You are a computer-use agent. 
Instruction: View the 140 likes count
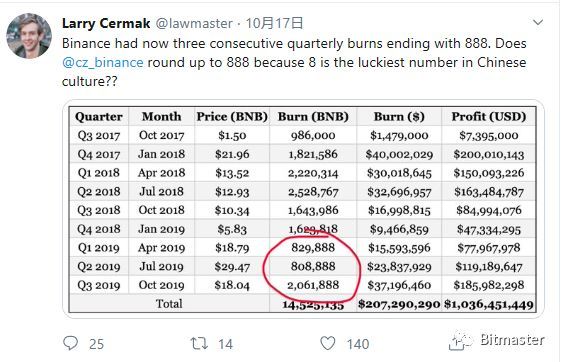(x=358, y=344)
